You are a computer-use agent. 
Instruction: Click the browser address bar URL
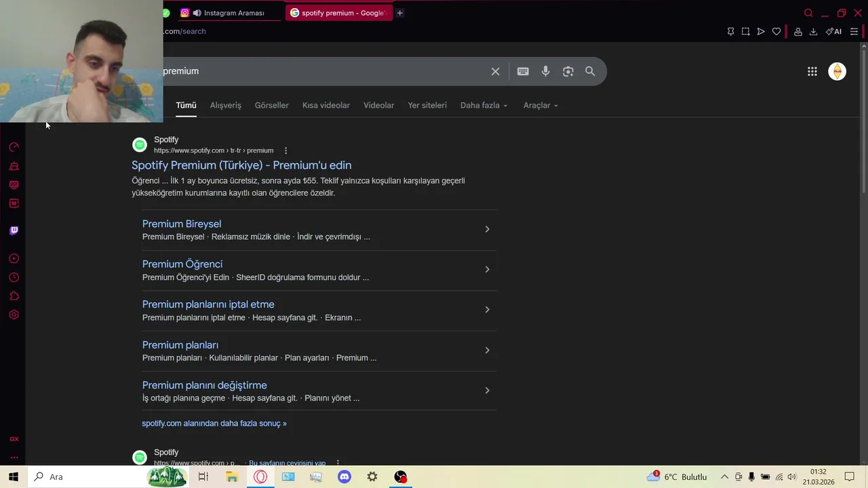point(184,31)
